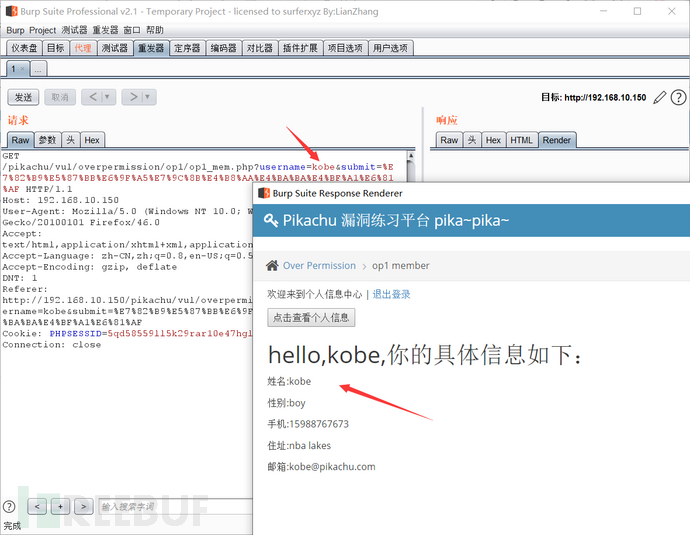Screen dimensions: 690x535
Task: Open the help question mark beside target
Action: click(678, 97)
